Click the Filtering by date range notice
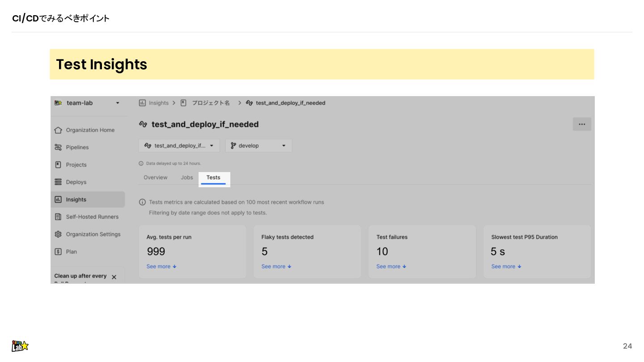 point(208,213)
